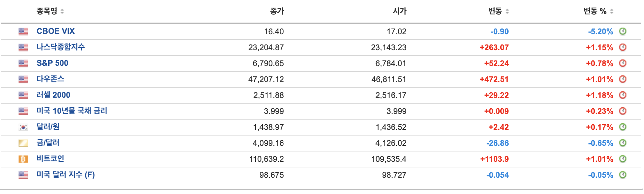Click the clock icon on the 달러/원 row
The image size is (644, 194).
(x=623, y=127)
